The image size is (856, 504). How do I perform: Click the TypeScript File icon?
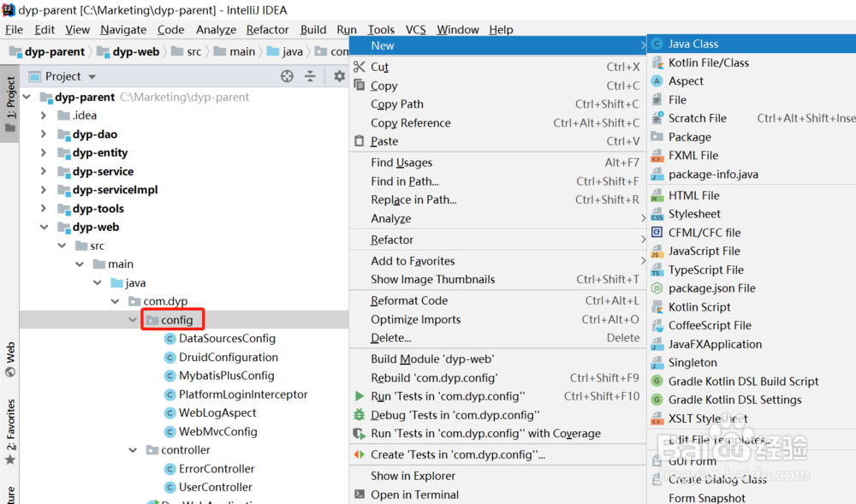click(x=657, y=270)
